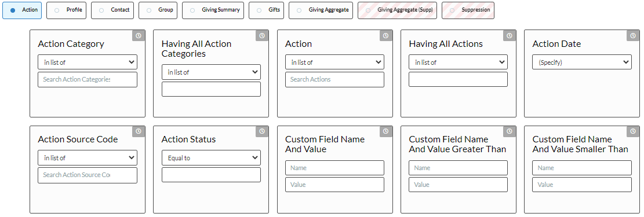Open Having All Actions operator dropdown
Viewport: 644px width, 217px height.
[x=459, y=62]
